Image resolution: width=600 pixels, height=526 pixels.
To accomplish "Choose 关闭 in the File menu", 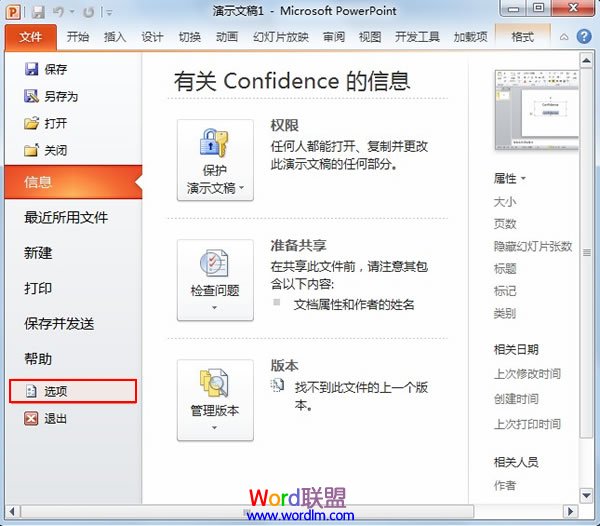I will pos(55,150).
